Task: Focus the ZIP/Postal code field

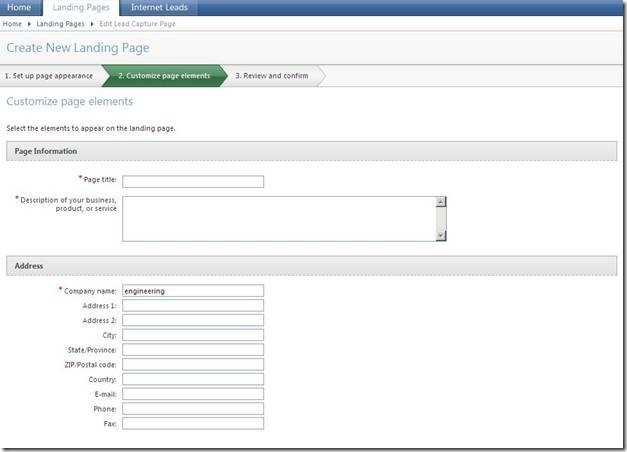Action: pos(193,365)
